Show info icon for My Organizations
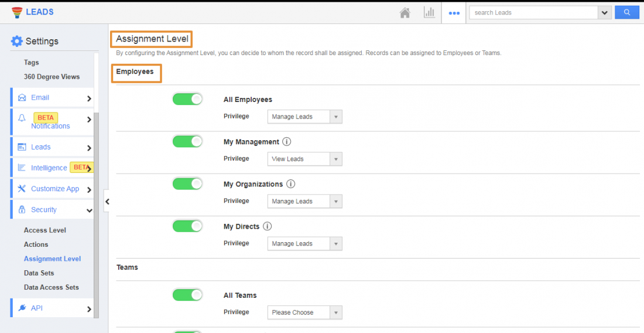The width and height of the screenshot is (644, 333). (290, 184)
